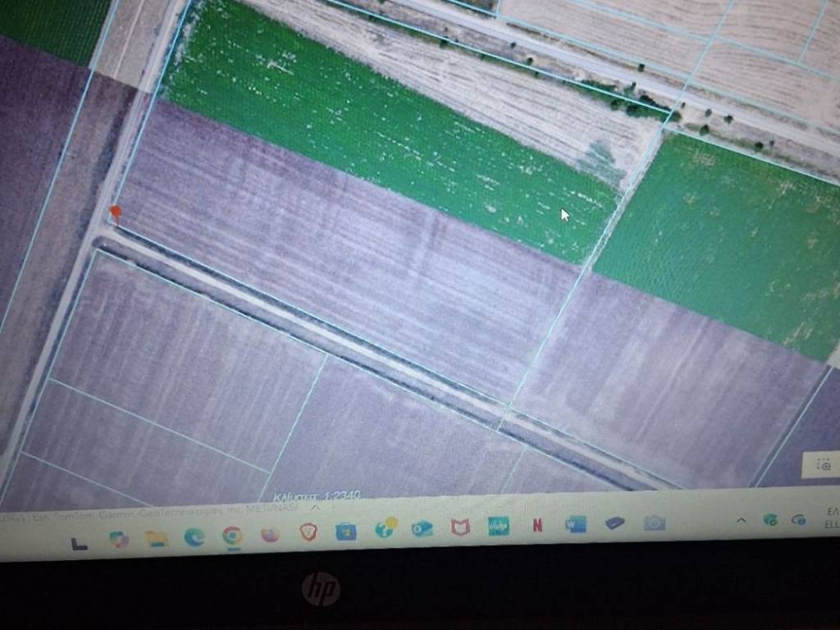Viewport: 840px width, 630px height.
Task: Launch Microsoft Edge from the taskbar
Action: (x=194, y=537)
